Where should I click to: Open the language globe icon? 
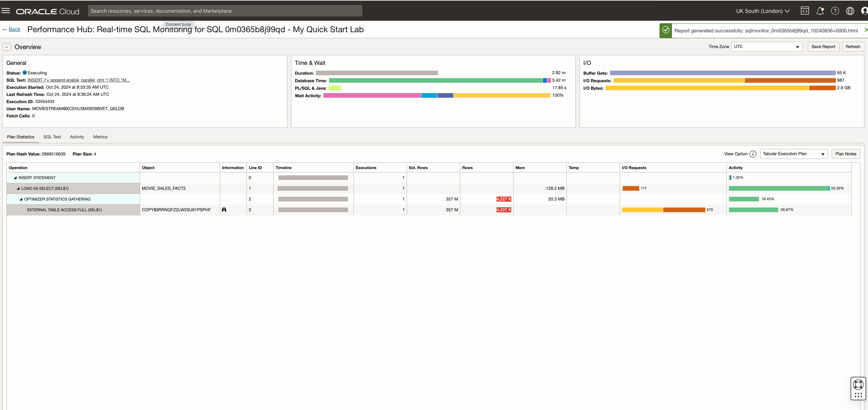point(850,11)
